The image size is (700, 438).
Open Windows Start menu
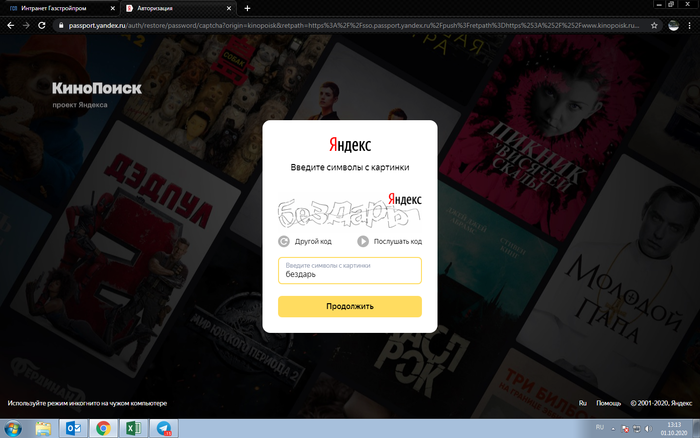click(x=13, y=428)
